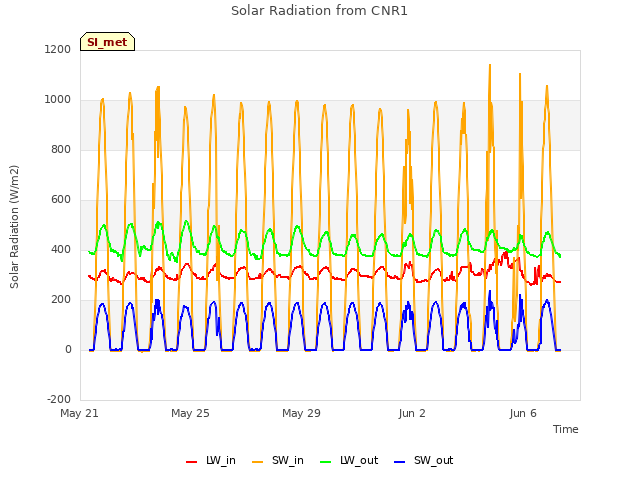Click the 600 y-axis tick label
The width and height of the screenshot is (640, 480).
[61, 200]
